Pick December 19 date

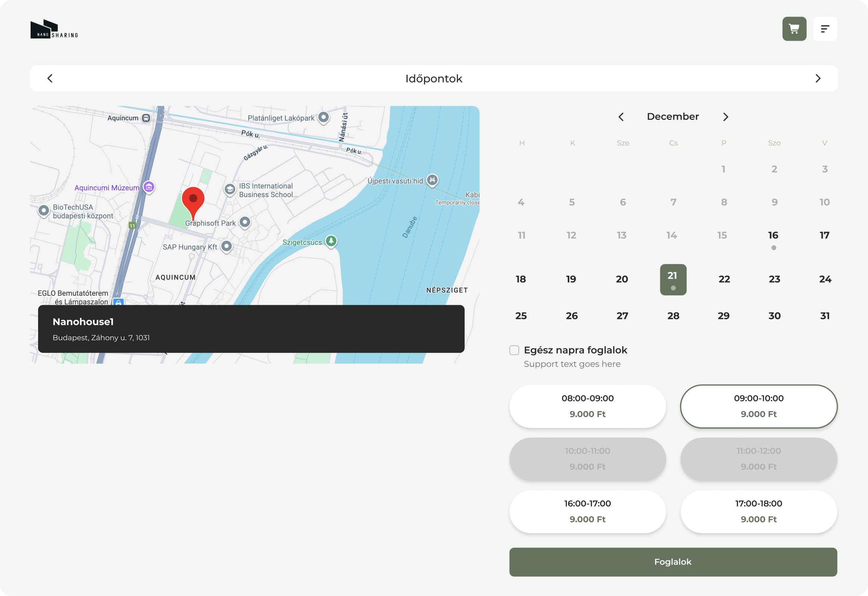pyautogui.click(x=571, y=279)
